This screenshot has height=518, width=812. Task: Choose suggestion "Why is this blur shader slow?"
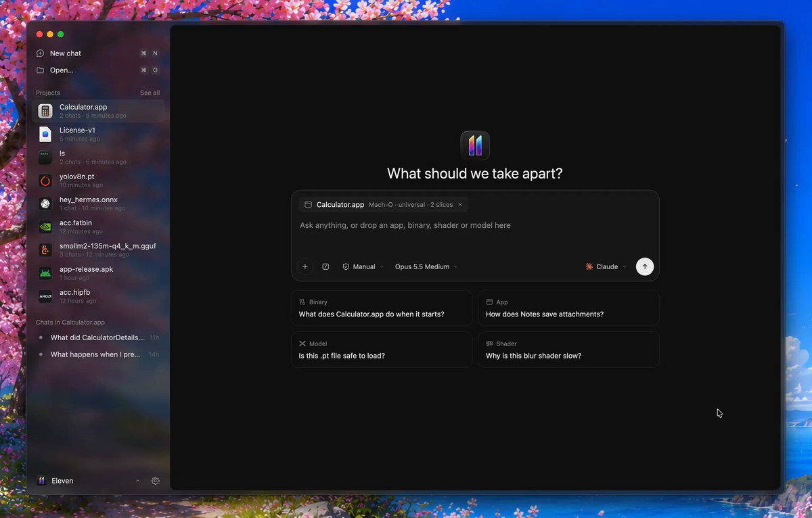[x=568, y=350]
